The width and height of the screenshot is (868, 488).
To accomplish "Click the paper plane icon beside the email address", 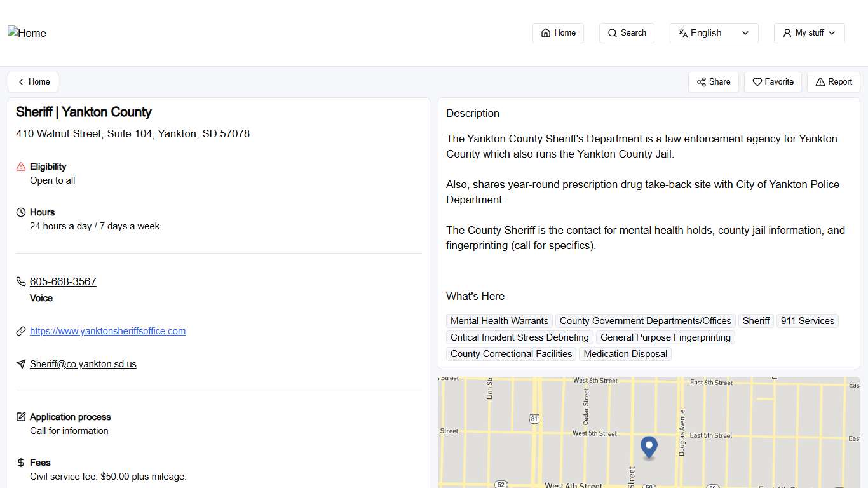I will pyautogui.click(x=21, y=363).
